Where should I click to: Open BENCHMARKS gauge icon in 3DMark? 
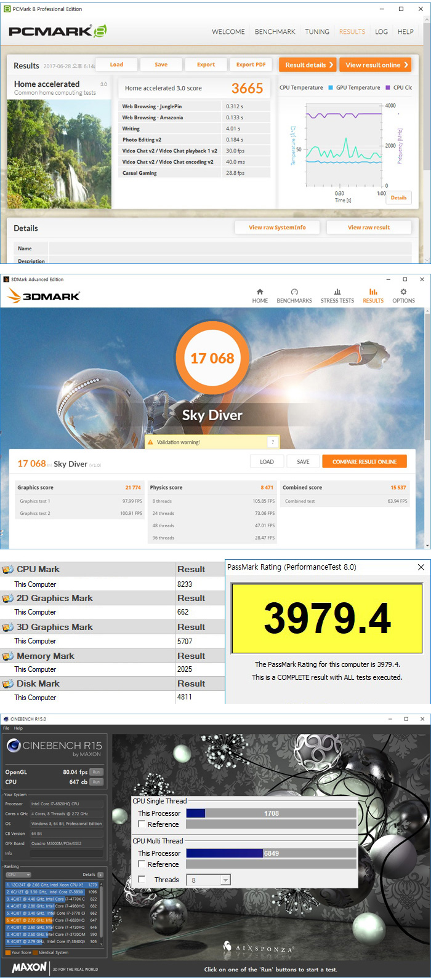[294, 292]
